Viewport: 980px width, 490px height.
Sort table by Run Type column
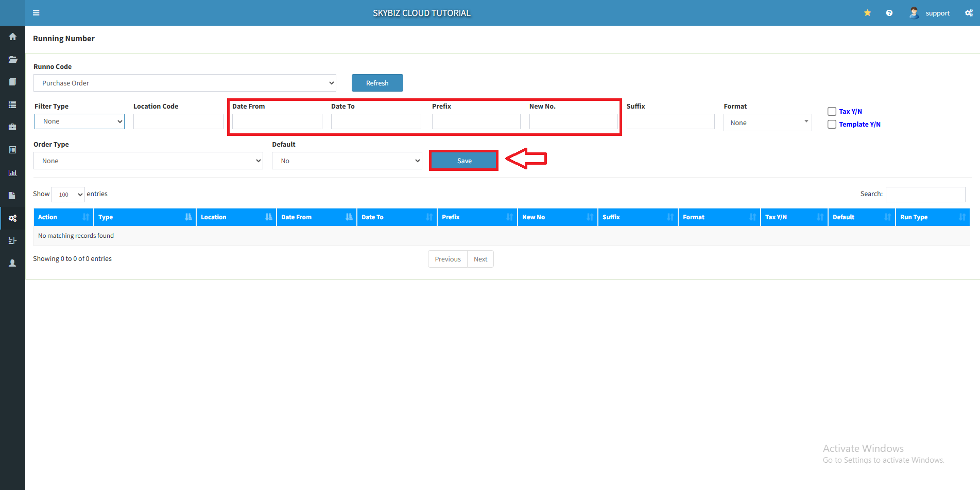932,217
